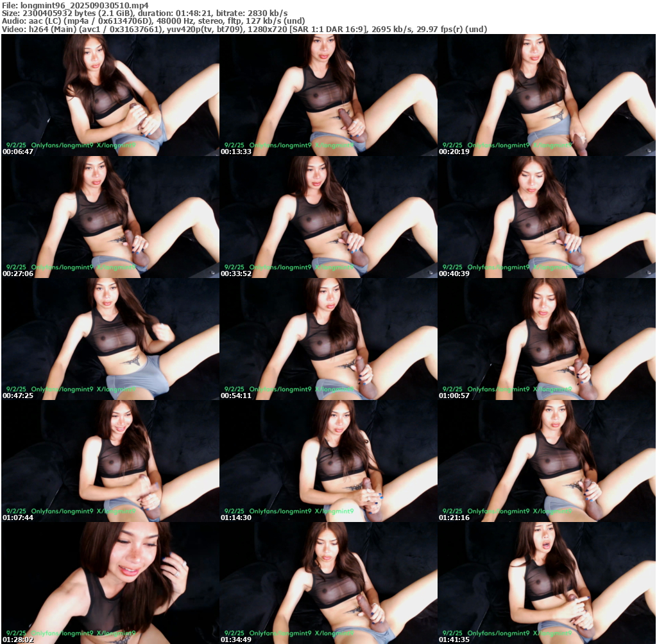Click the close-up frame at 01:28:02
Screen dimensions: 657x644
[110, 582]
